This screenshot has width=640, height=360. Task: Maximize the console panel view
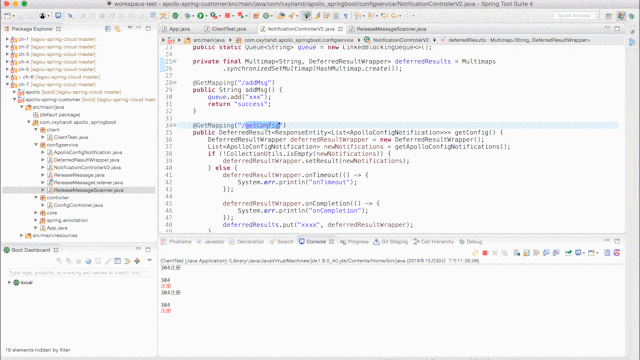pos(617,241)
